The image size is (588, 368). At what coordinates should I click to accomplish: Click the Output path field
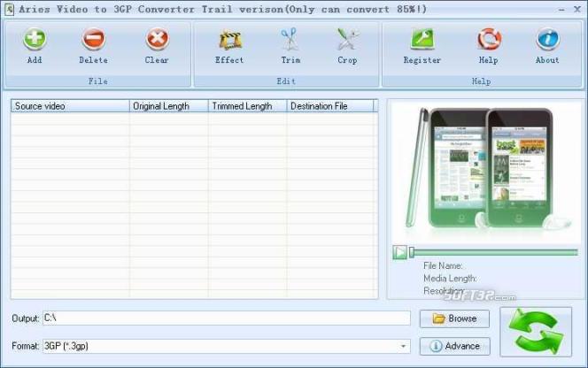click(227, 318)
